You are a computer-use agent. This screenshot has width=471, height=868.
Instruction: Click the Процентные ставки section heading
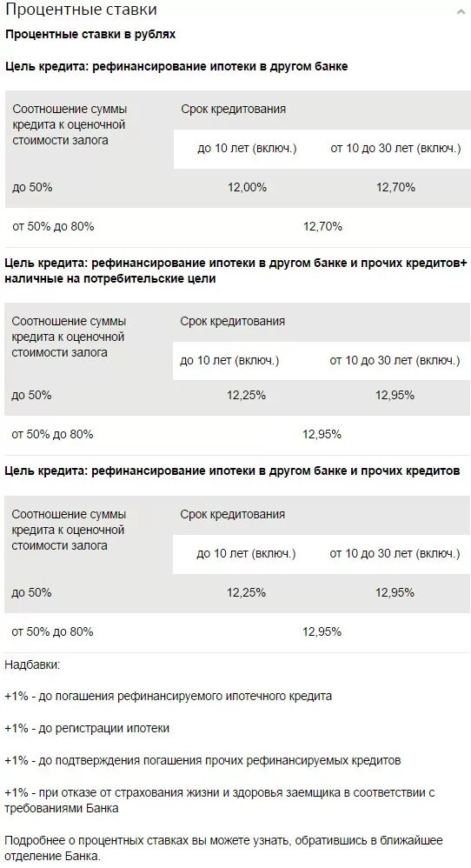[x=82, y=10]
